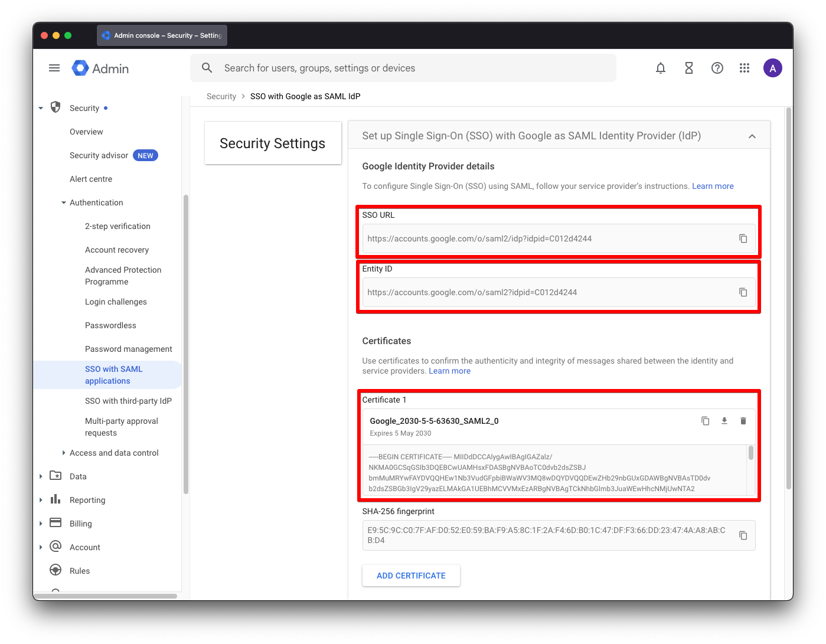Open the Google apps grid
This screenshot has height=644, width=826.
[745, 68]
